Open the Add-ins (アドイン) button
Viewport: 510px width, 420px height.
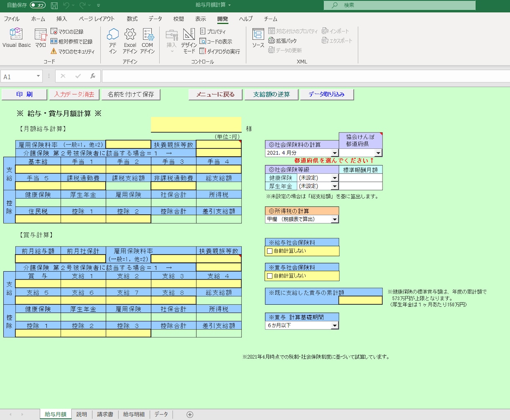coord(112,41)
